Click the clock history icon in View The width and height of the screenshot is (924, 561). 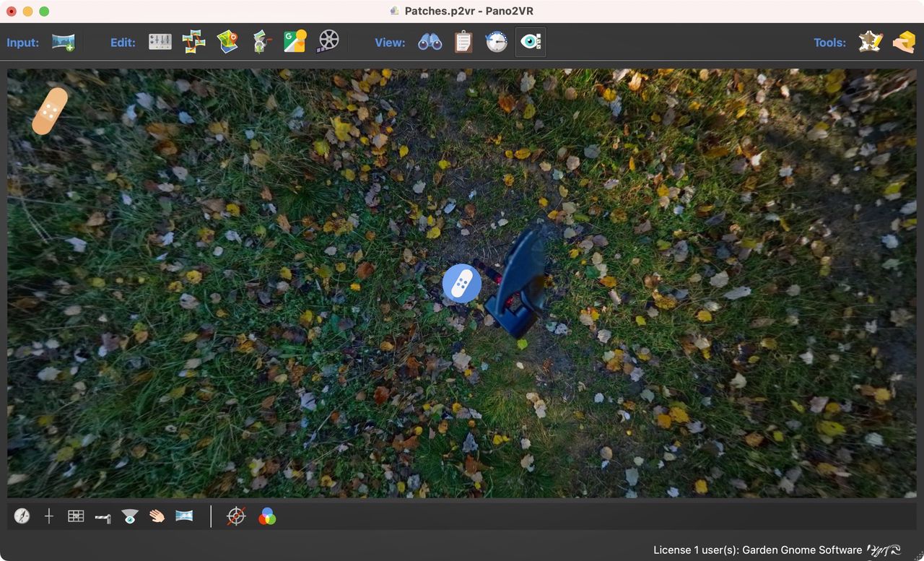pyautogui.click(x=497, y=43)
